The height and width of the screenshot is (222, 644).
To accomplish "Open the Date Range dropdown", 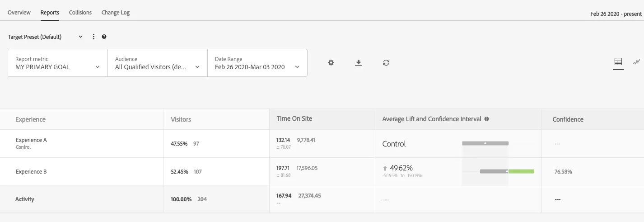I will point(257,63).
